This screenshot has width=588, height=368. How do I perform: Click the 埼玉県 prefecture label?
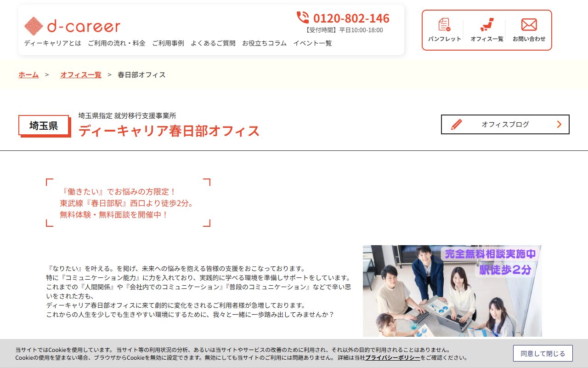pyautogui.click(x=44, y=126)
